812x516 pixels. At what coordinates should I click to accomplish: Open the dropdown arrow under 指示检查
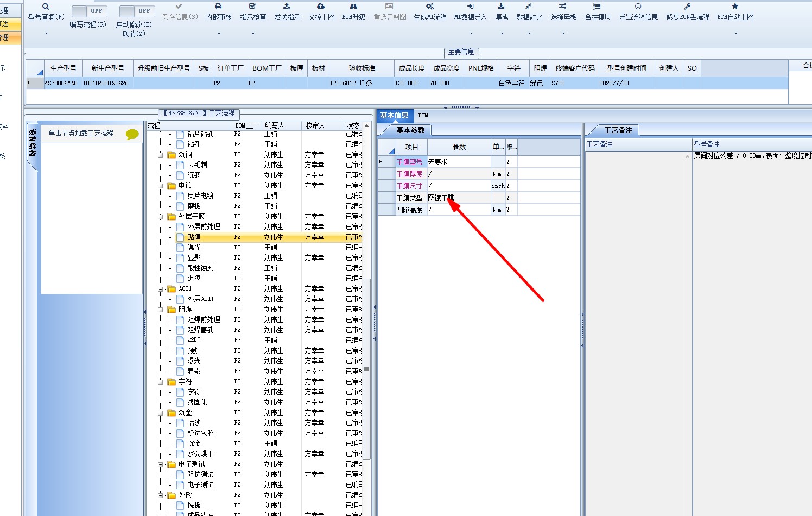pos(253,34)
